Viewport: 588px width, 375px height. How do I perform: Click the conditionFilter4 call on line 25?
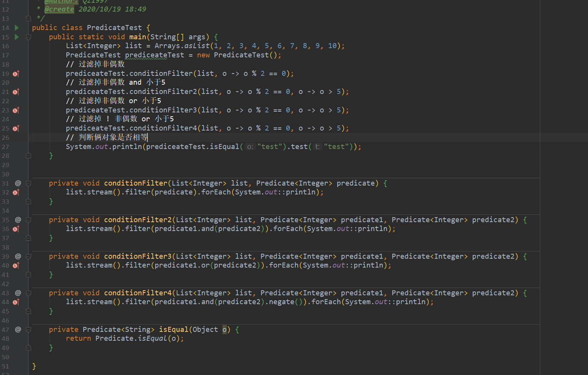(x=163, y=128)
